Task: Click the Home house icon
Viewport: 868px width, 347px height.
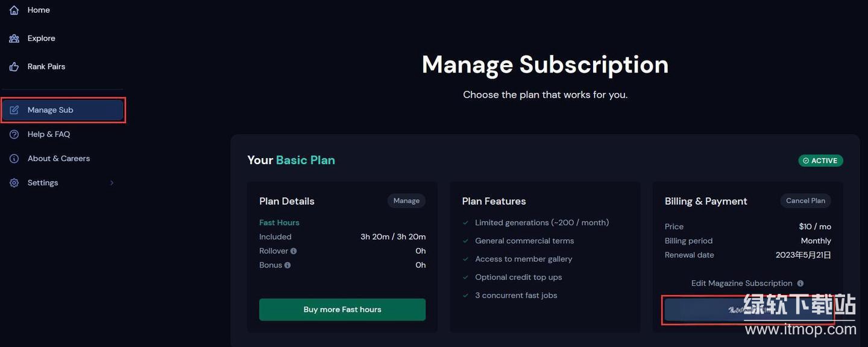Action: [x=14, y=10]
